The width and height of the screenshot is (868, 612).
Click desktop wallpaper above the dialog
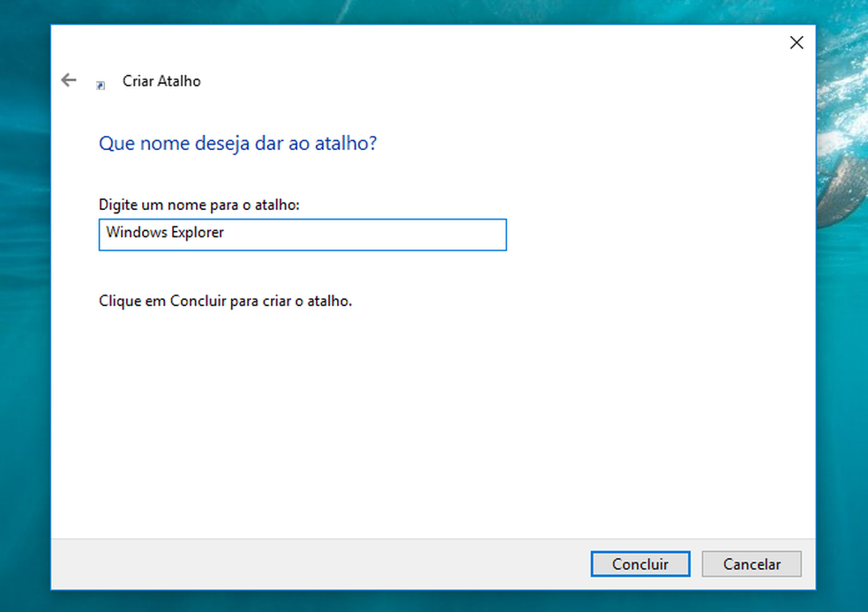click(x=432, y=11)
